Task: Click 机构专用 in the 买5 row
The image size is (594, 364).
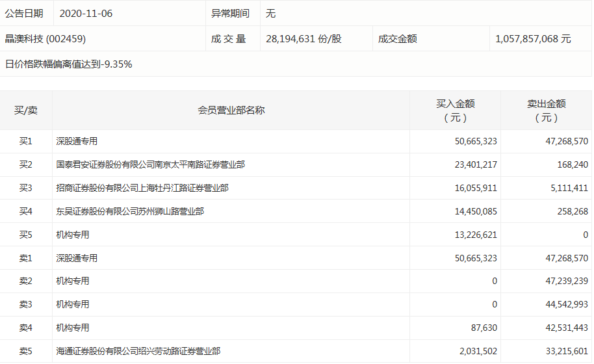Action: tap(73, 235)
